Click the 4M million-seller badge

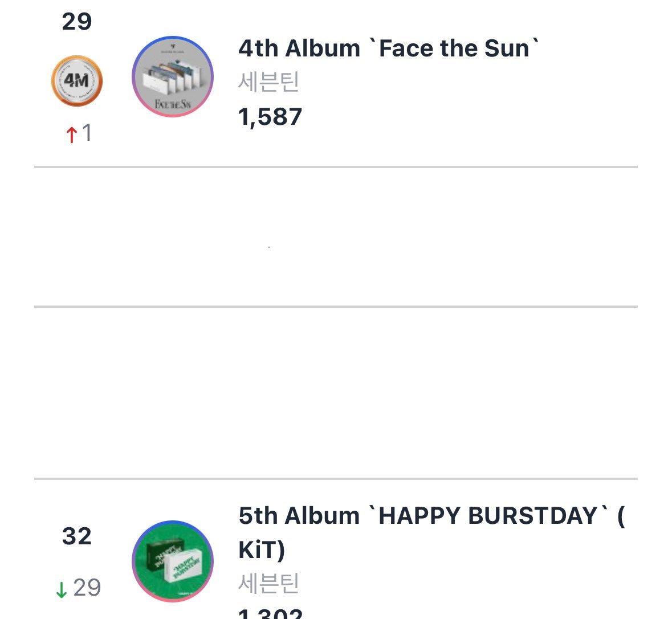tap(77, 80)
